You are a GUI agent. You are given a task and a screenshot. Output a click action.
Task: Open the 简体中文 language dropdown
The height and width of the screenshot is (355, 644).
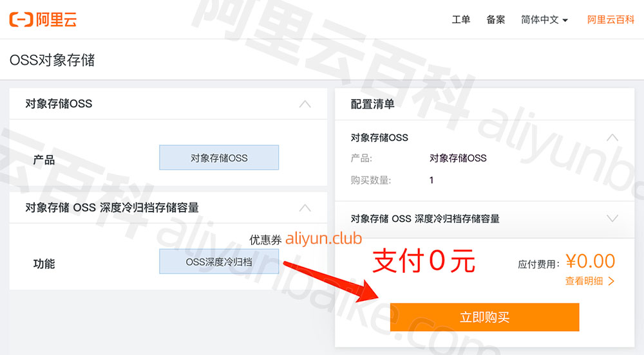pyautogui.click(x=544, y=20)
